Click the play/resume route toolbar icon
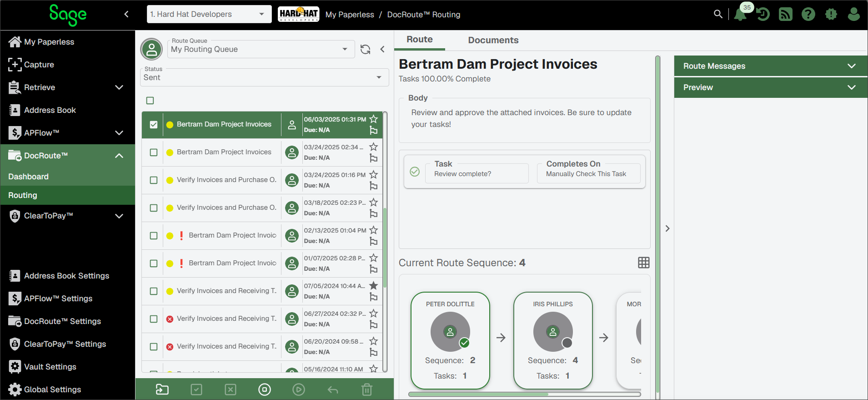The width and height of the screenshot is (868, 400). click(299, 390)
